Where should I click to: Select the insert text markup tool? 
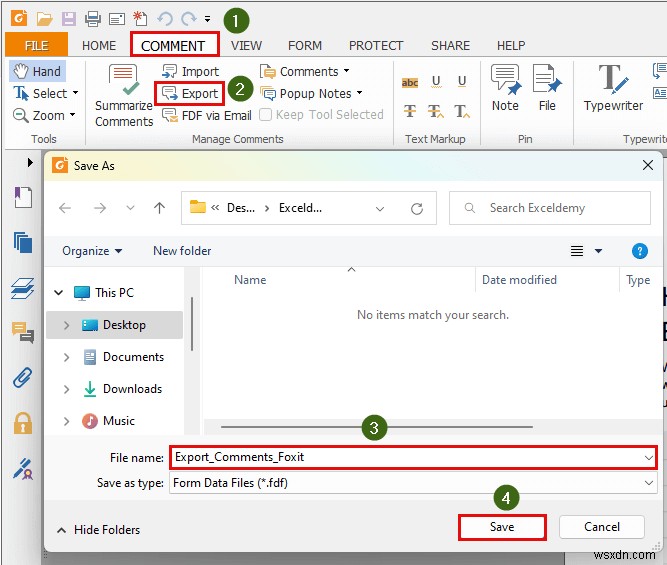(x=462, y=111)
